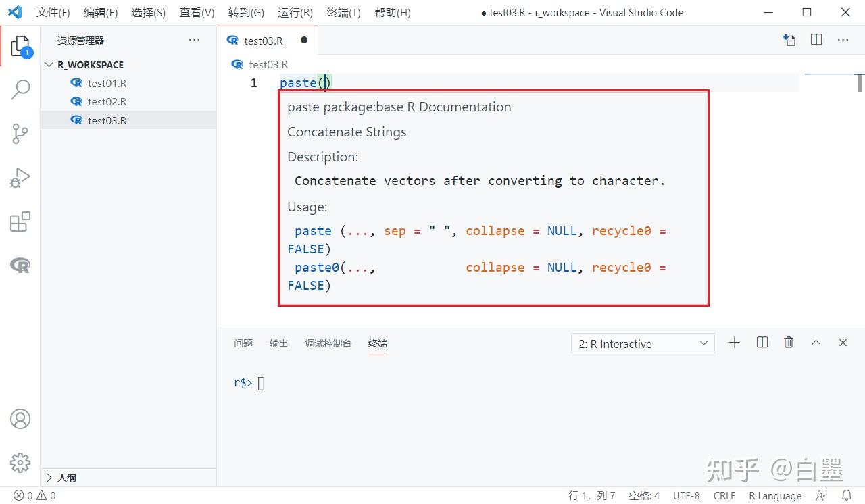Split the editor to the right
This screenshot has width=865, height=504.
coord(816,40)
